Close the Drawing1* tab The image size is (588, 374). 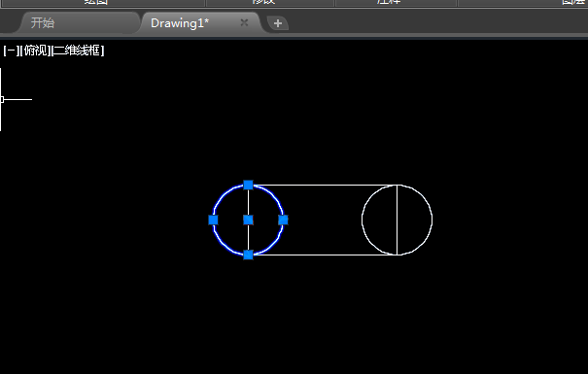244,23
